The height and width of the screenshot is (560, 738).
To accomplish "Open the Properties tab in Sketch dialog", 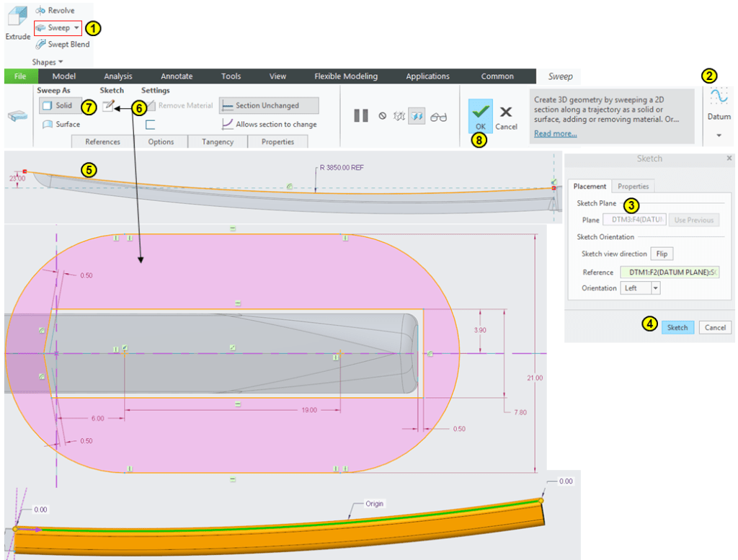I will [633, 187].
